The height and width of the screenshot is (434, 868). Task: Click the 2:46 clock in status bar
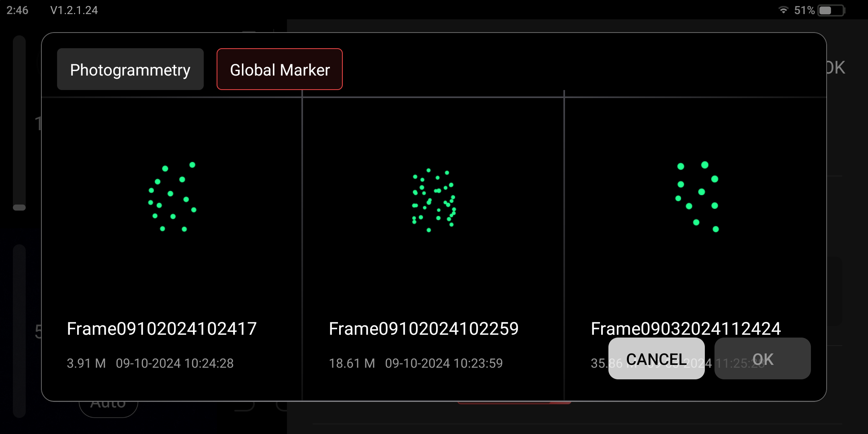click(17, 10)
